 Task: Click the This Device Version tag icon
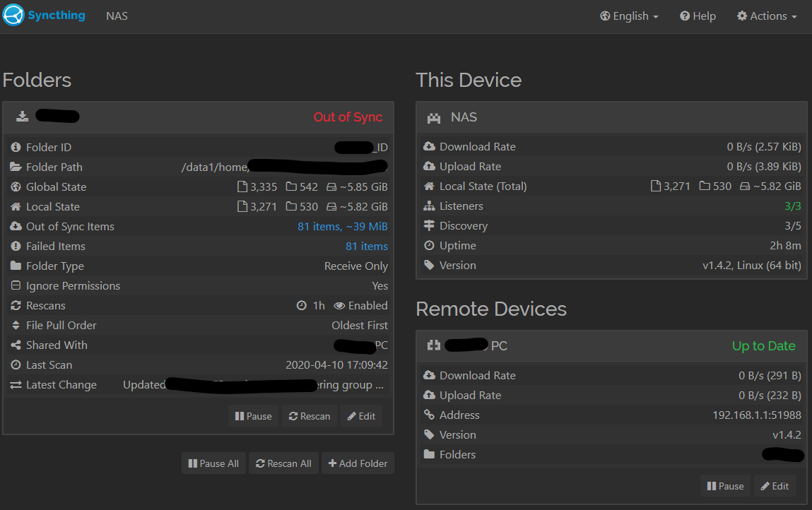(429, 265)
